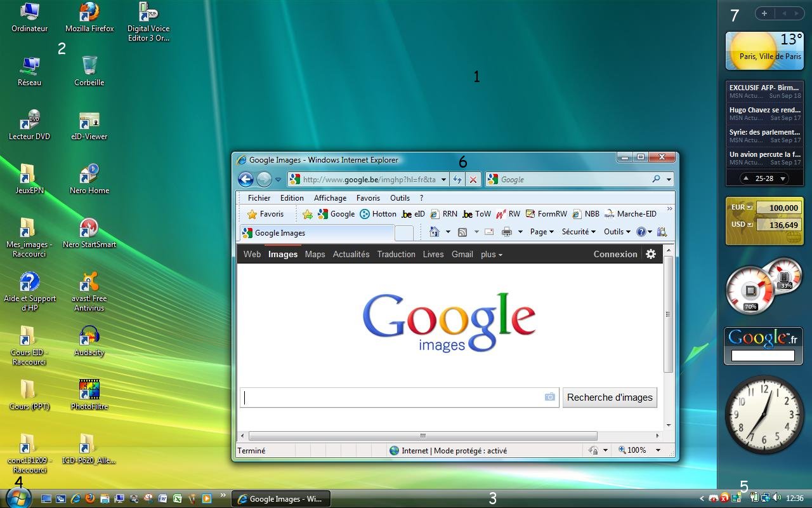Image resolution: width=812 pixels, height=508 pixels.
Task: Expand search provider dropdown arrow
Action: pyautogui.click(x=669, y=180)
